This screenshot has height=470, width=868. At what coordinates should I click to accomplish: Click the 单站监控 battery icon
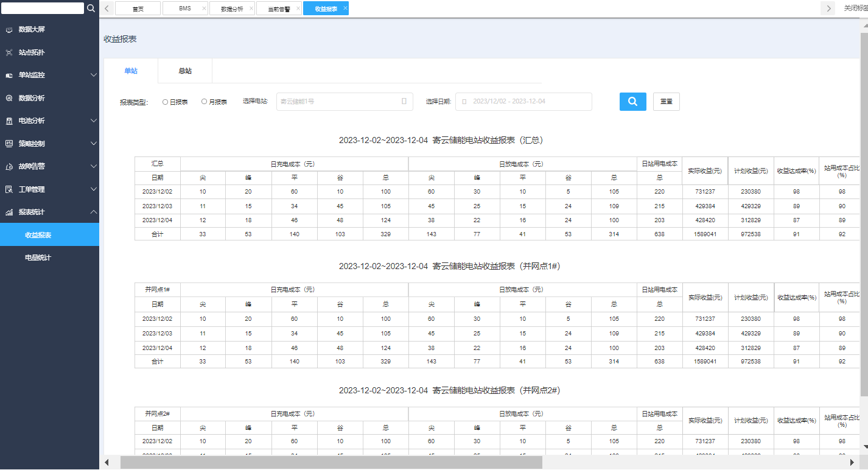[x=9, y=75]
